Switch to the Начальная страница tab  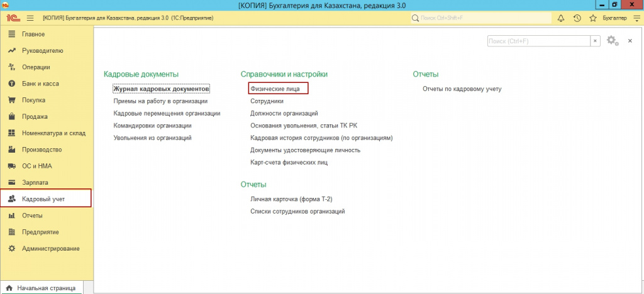click(41, 288)
